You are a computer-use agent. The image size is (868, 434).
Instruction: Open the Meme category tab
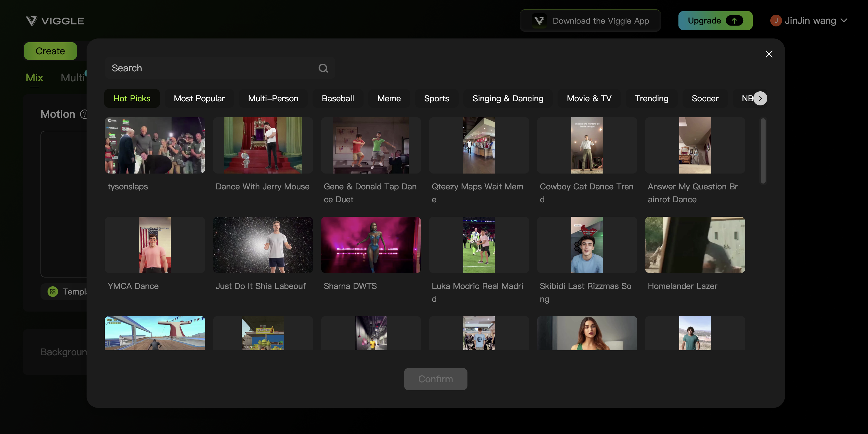[x=389, y=98]
